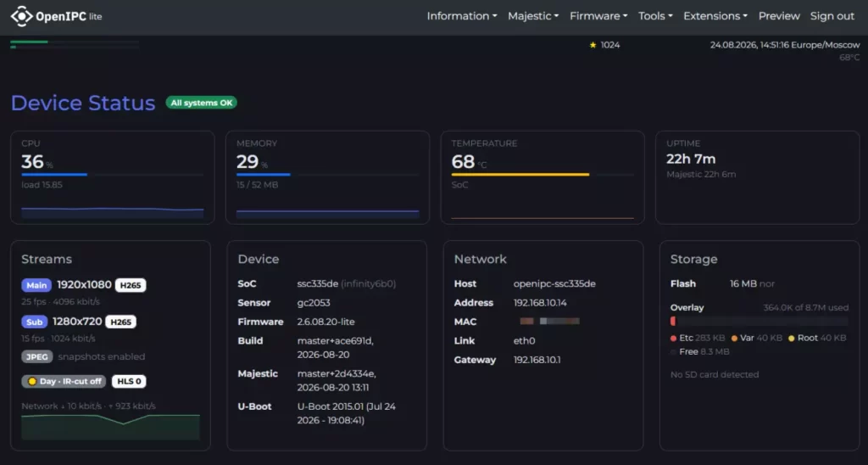The width and height of the screenshot is (868, 465).
Task: Click the network traffic green graph
Action: click(111, 427)
